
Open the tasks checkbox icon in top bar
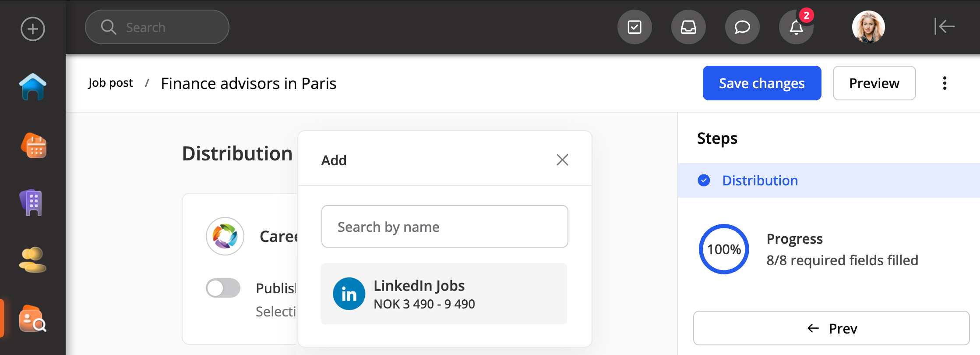(635, 27)
